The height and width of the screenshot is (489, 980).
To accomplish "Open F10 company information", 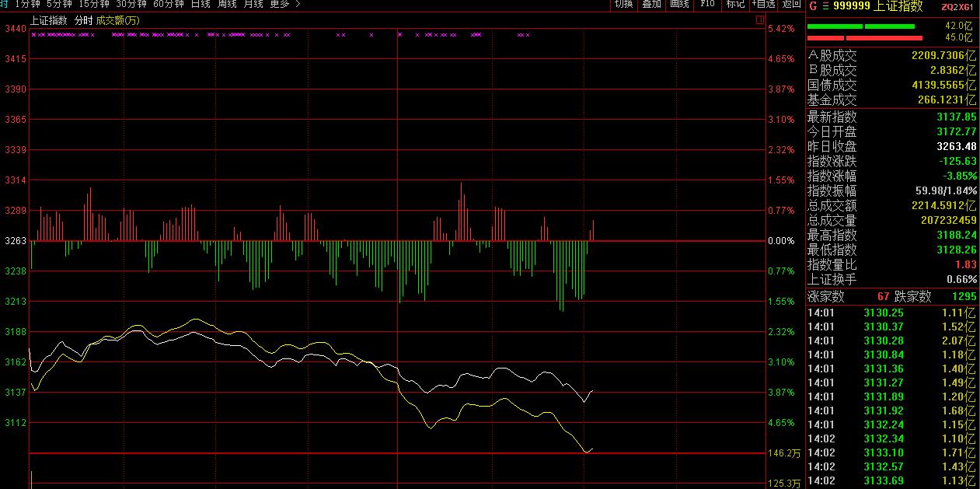I will (707, 4).
